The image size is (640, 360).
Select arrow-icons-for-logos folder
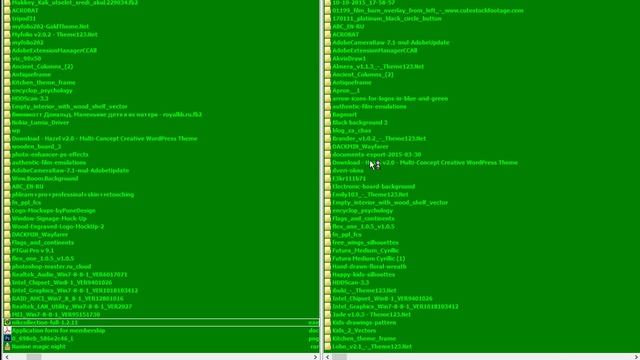pyautogui.click(x=390, y=98)
